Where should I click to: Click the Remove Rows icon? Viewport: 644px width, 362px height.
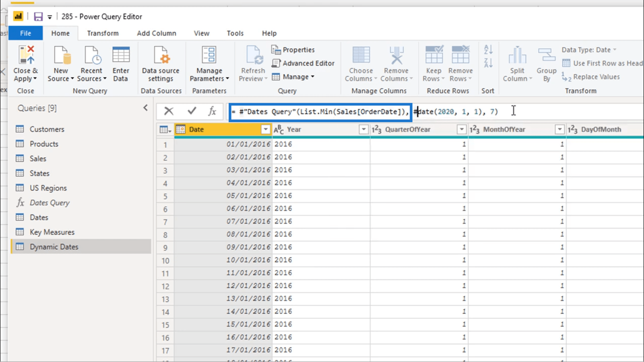coord(460,55)
